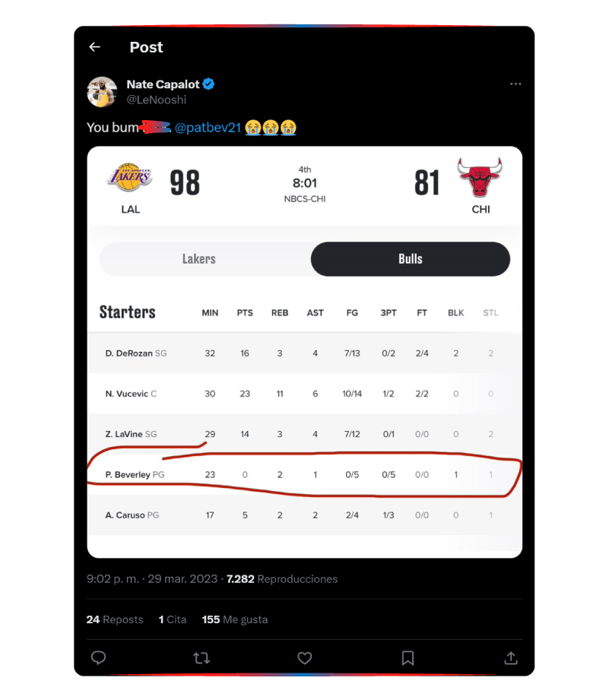
Task: Click the blue verified badge next to Nate Capalot
Action: [x=208, y=84]
